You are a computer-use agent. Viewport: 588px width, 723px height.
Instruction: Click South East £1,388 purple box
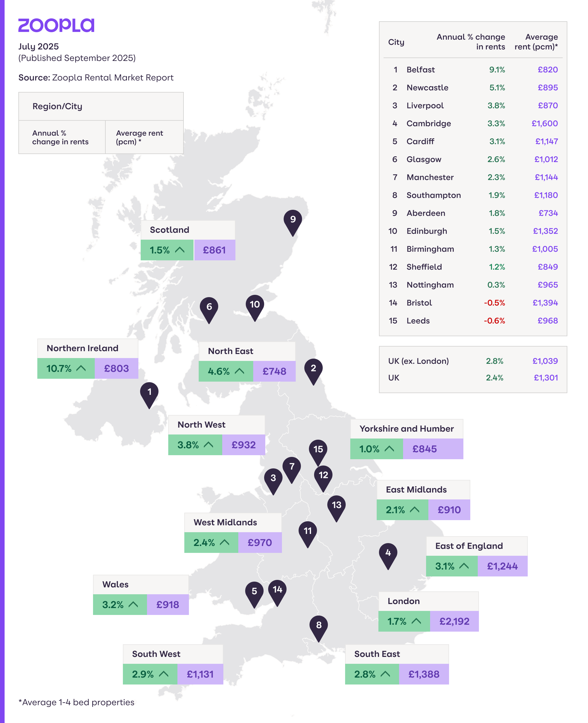point(424,674)
